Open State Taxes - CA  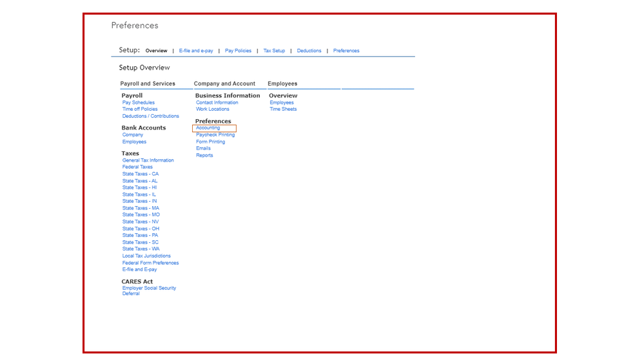click(140, 174)
